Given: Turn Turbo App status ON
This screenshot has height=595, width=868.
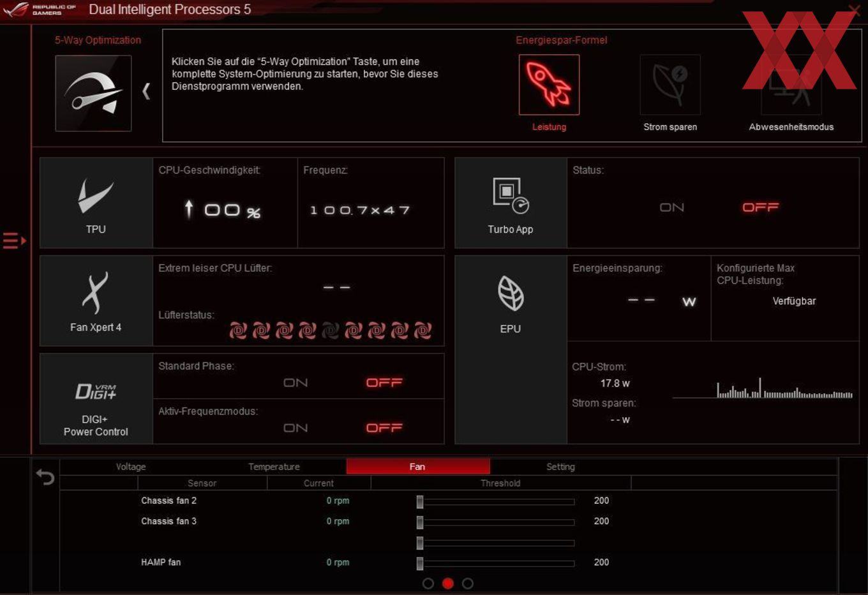Looking at the screenshot, I should 672,207.
